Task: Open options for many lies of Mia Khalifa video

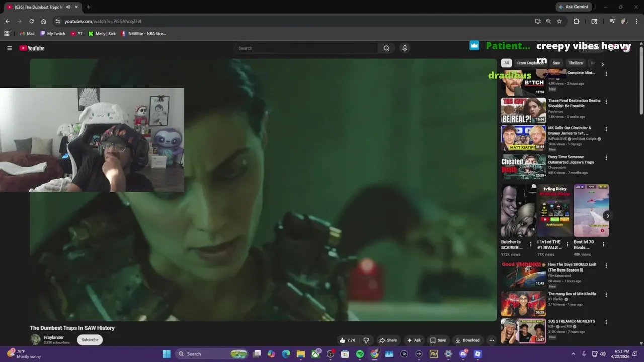Action: point(606,295)
